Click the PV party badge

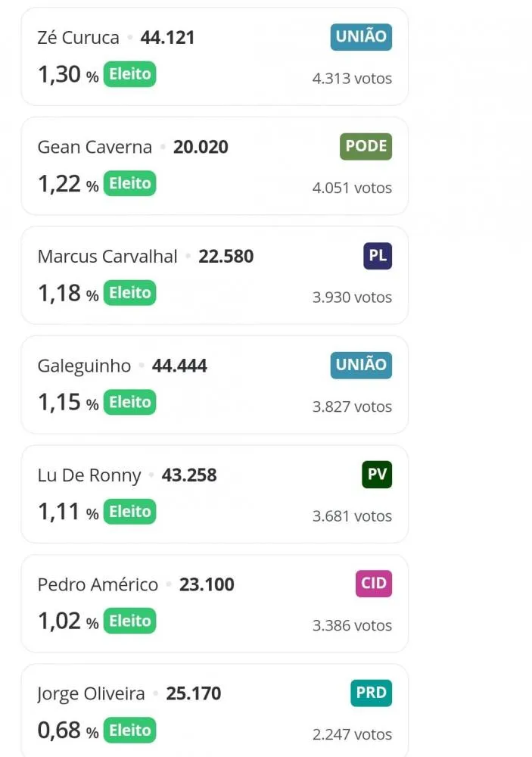377,475
